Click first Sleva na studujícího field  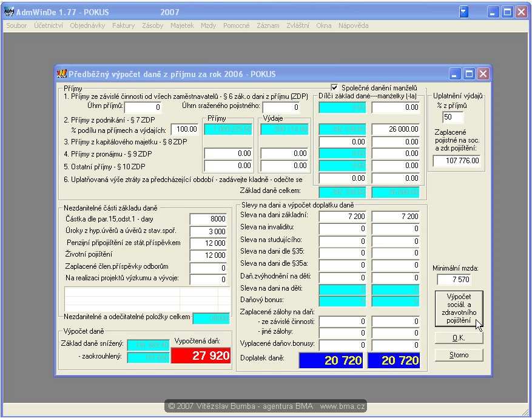click(343, 241)
